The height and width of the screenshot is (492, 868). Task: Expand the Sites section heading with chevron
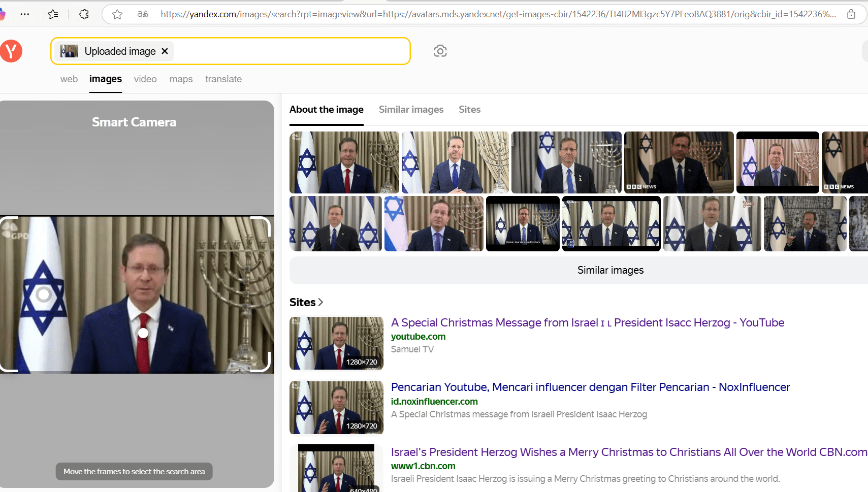coord(306,302)
